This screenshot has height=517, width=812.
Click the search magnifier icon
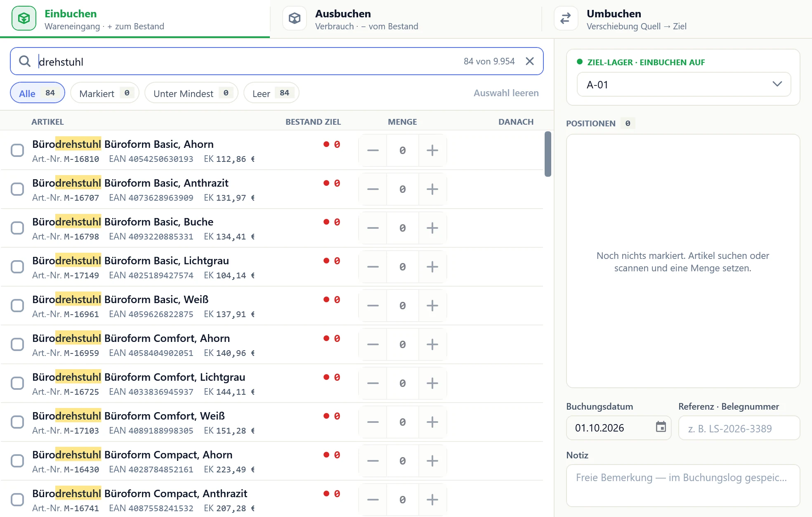[x=25, y=62]
